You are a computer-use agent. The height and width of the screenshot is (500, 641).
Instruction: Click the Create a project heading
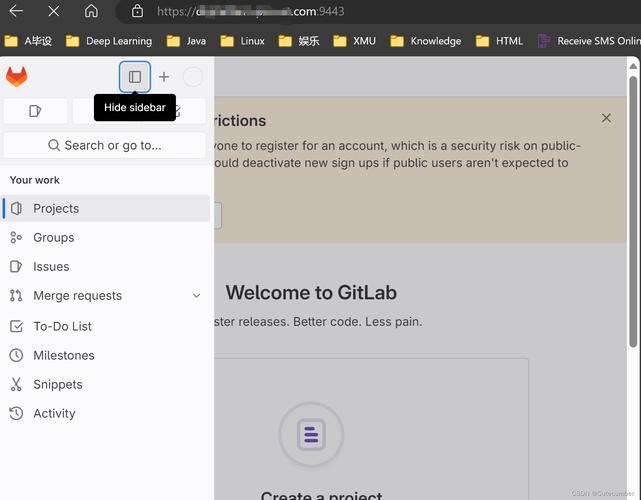pyautogui.click(x=321, y=496)
